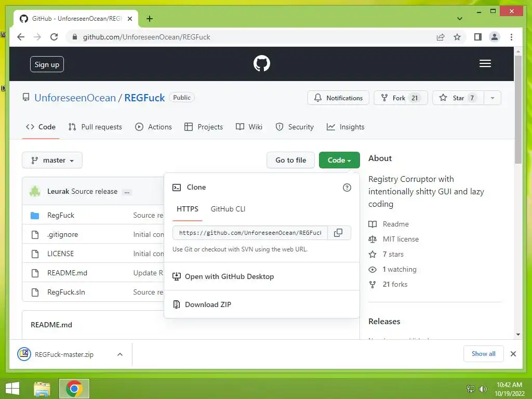Open .gitignore file
This screenshot has height=399, width=532.
coord(62,234)
